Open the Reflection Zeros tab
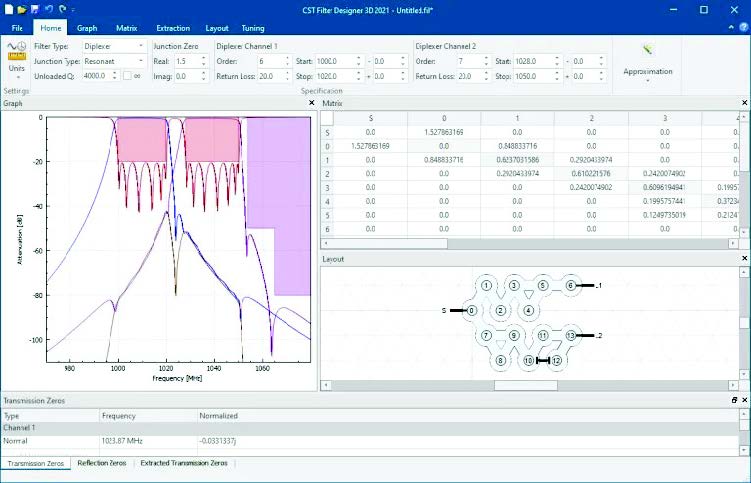Viewport: 751px width, 483px height. pyautogui.click(x=102, y=463)
